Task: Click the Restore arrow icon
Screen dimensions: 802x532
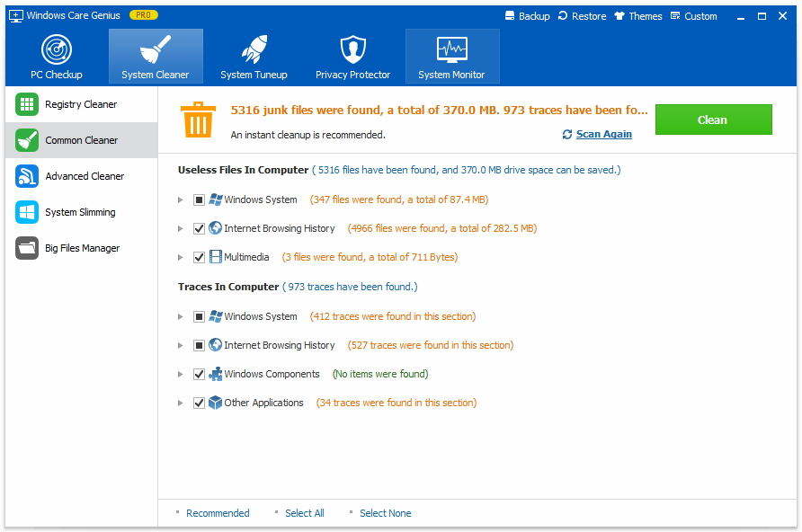Action: tap(563, 16)
